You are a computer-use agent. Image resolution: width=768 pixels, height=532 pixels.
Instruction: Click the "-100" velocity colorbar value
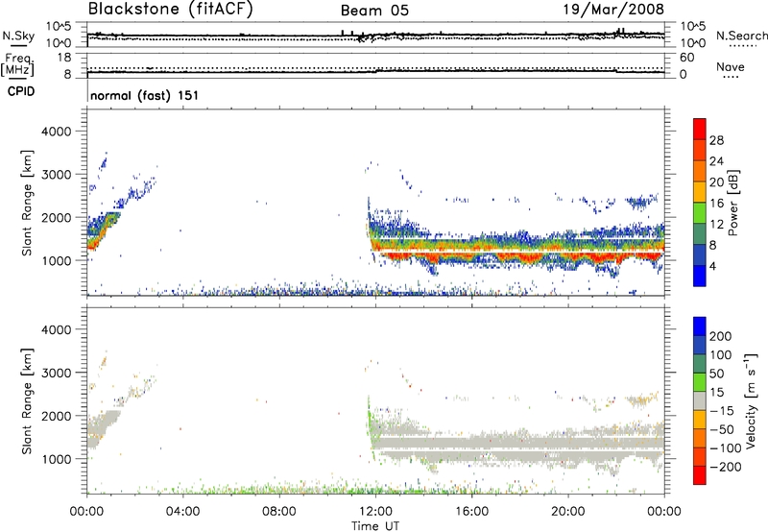point(725,448)
